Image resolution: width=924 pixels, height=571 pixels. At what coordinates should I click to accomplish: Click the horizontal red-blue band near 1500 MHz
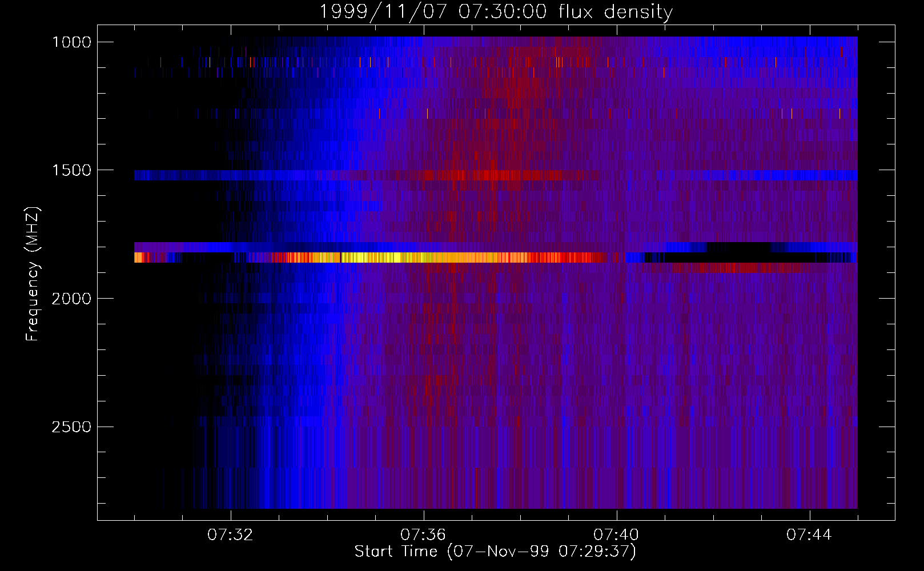pos(496,175)
